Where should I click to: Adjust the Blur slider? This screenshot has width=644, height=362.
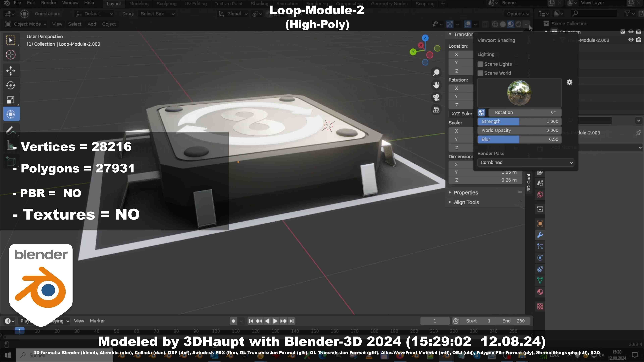(520, 139)
